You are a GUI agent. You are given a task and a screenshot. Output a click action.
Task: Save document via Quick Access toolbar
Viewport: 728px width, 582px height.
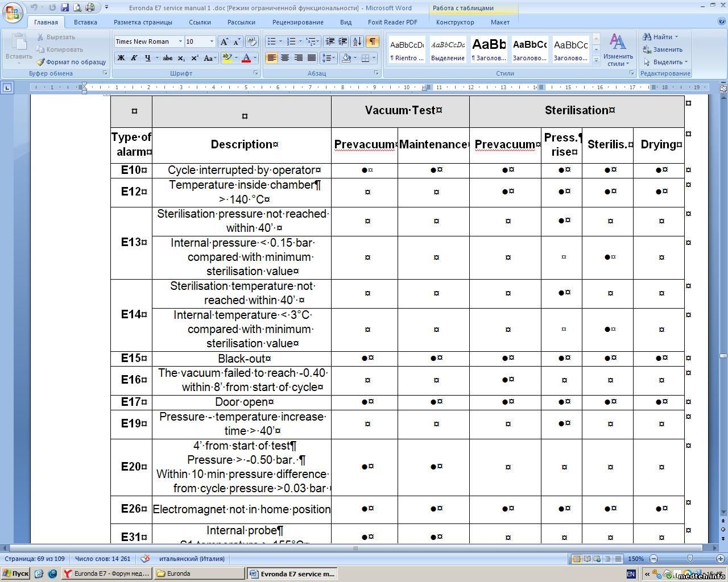click(64, 7)
